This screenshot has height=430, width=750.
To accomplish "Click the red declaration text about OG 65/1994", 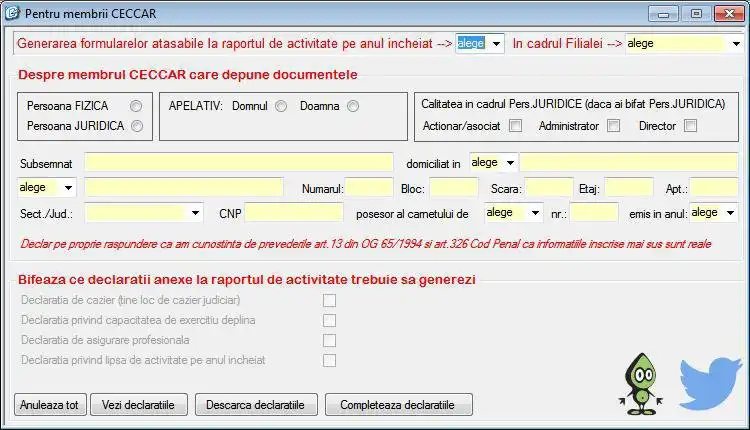I will (366, 244).
